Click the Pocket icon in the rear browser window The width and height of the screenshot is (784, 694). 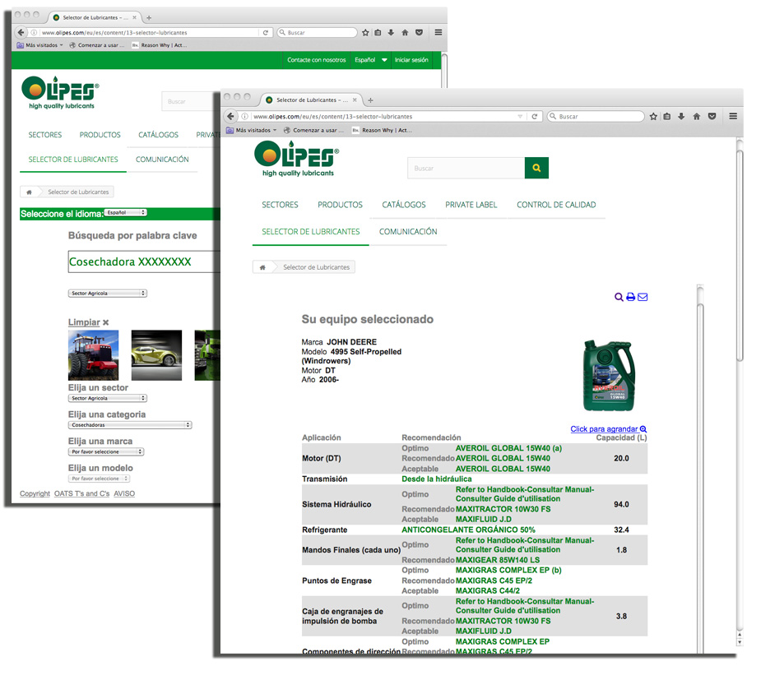pyautogui.click(x=419, y=32)
